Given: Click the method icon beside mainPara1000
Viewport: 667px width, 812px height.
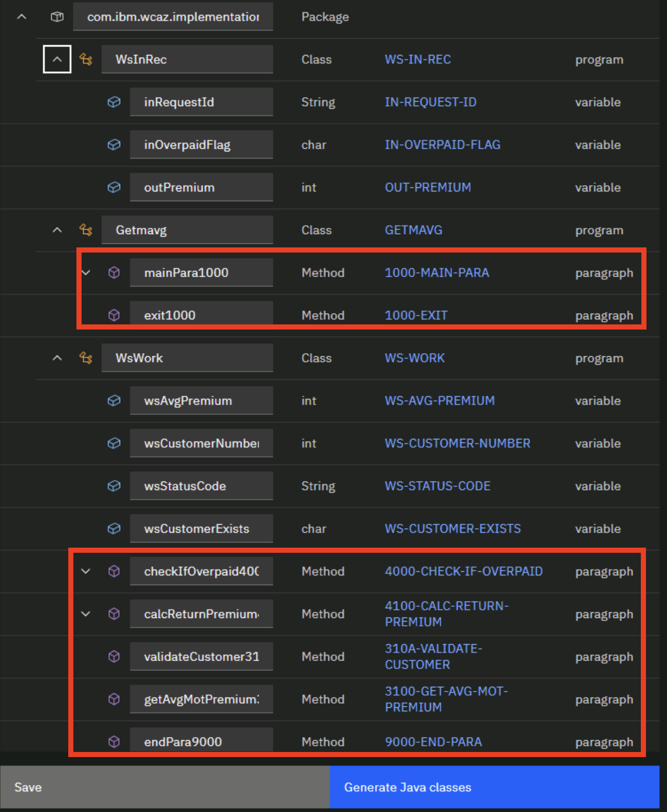Looking at the screenshot, I should pos(114,273).
